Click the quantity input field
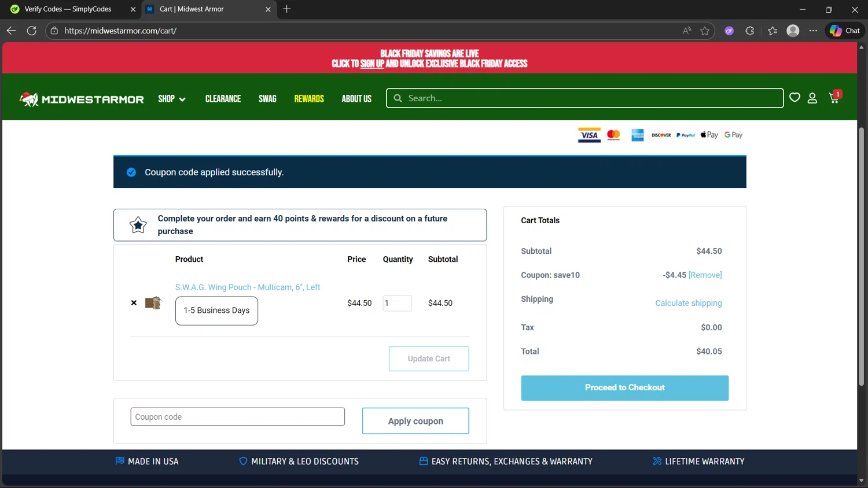868x488 pixels. point(397,303)
